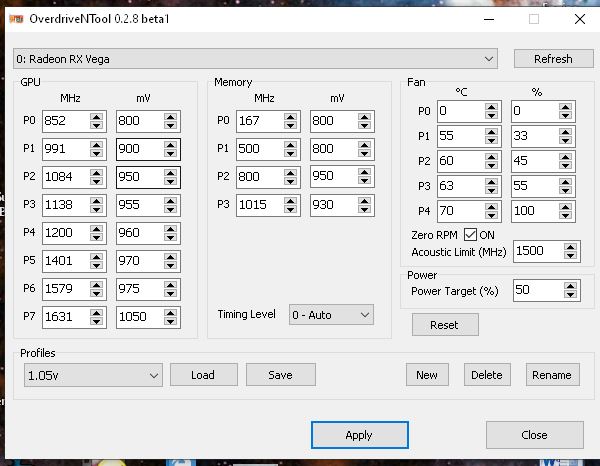This screenshot has height=466, width=600.
Task: Click the Close button at bottom
Action: point(535,435)
